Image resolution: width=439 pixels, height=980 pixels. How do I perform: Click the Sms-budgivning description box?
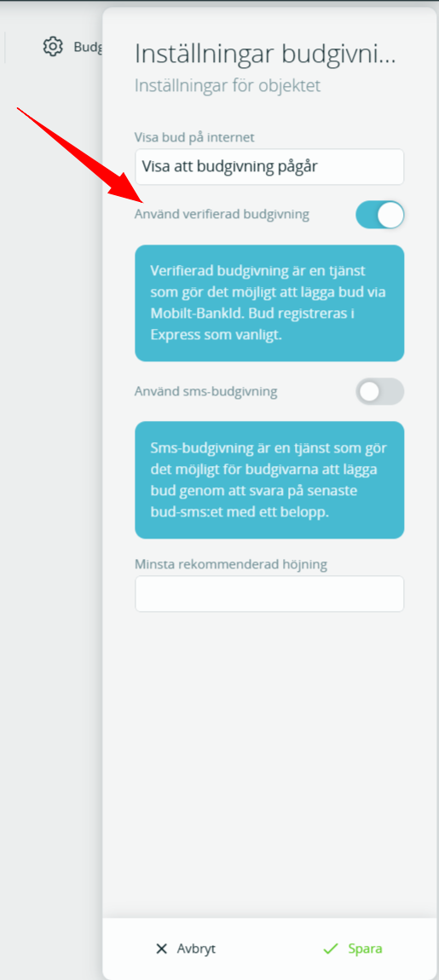269,480
